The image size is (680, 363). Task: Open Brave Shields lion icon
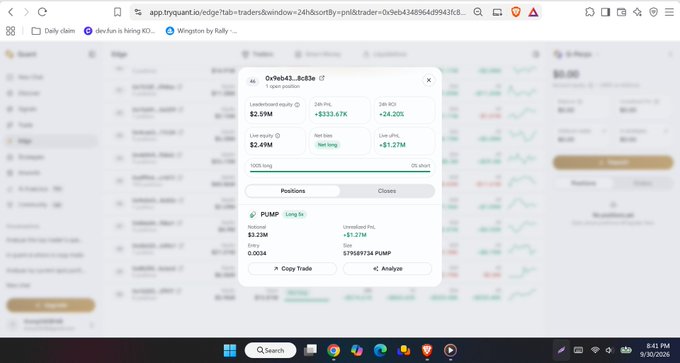click(x=516, y=12)
